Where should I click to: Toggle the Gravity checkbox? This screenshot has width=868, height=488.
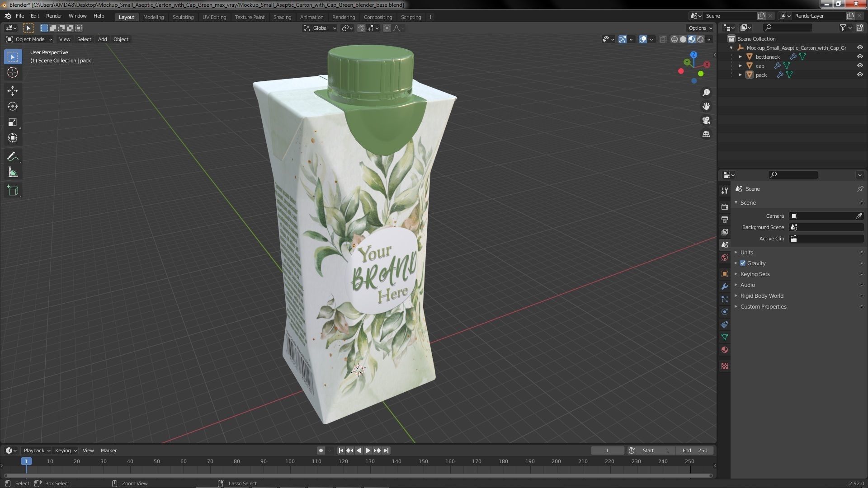(743, 263)
